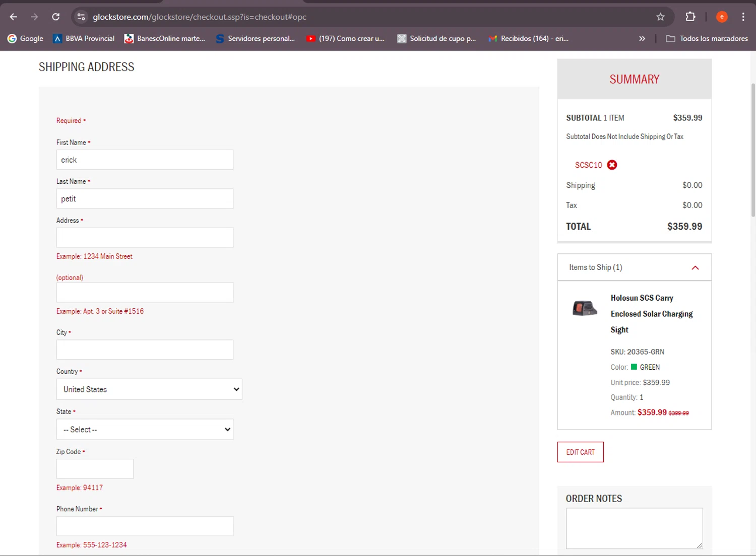The height and width of the screenshot is (556, 756).
Task: Click the page vertical scrollbar
Action: tap(753, 150)
